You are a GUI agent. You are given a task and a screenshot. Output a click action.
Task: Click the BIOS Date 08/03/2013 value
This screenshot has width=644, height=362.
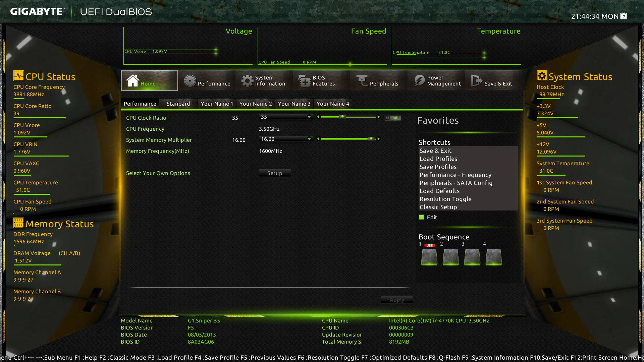202,335
